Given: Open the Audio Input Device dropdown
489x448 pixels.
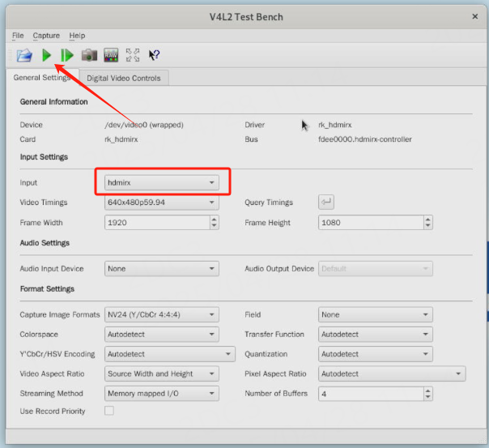Looking at the screenshot, I should [162, 269].
